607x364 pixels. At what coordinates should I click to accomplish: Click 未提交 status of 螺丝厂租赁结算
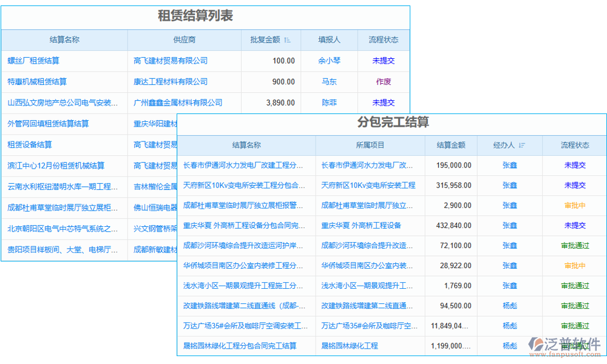coord(384,61)
